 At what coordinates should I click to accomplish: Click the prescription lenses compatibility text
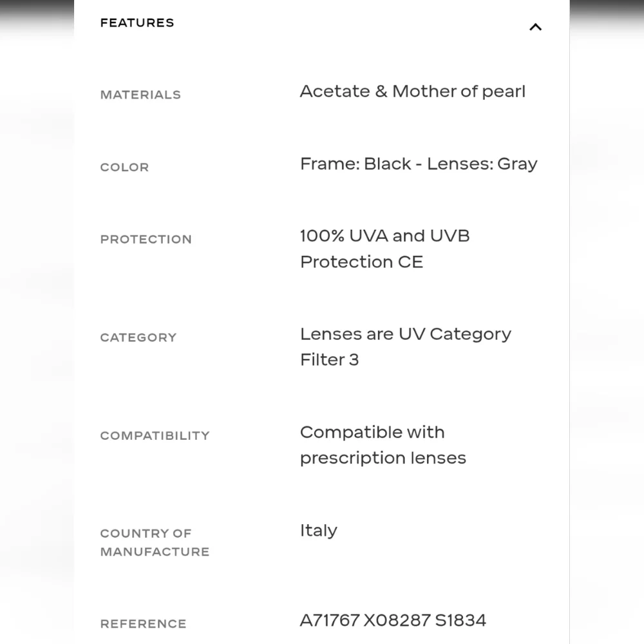pyautogui.click(x=383, y=445)
